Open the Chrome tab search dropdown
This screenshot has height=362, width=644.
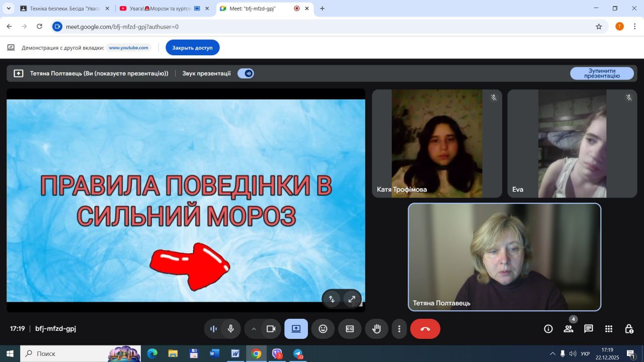[9, 9]
